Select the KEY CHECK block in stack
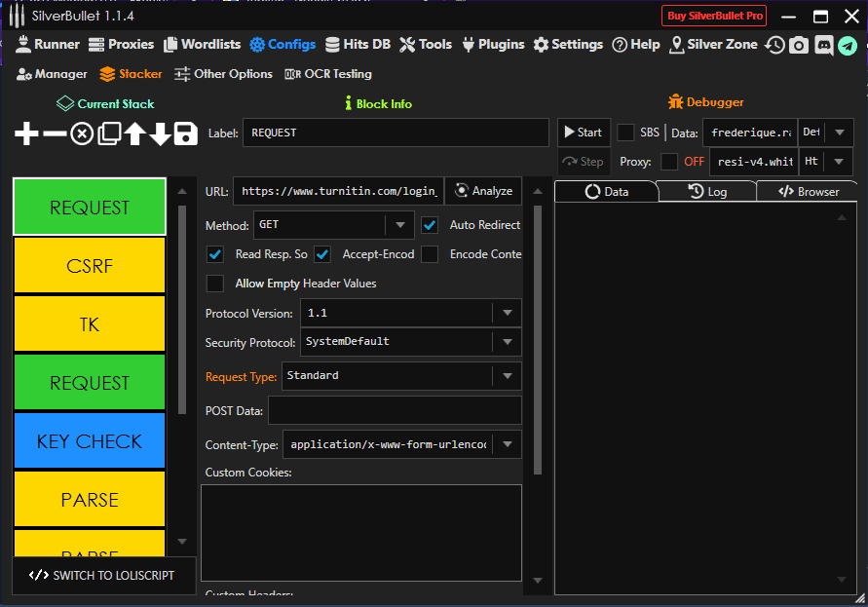 click(x=90, y=441)
